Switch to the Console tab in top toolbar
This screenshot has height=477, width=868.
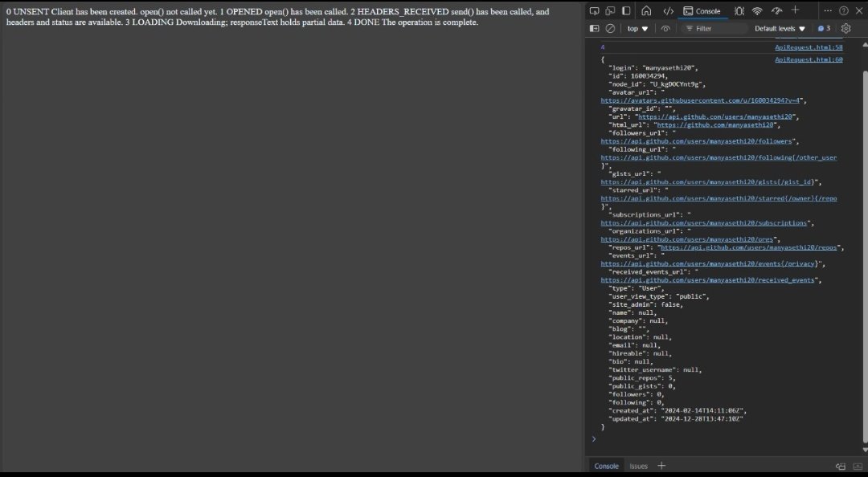click(702, 11)
